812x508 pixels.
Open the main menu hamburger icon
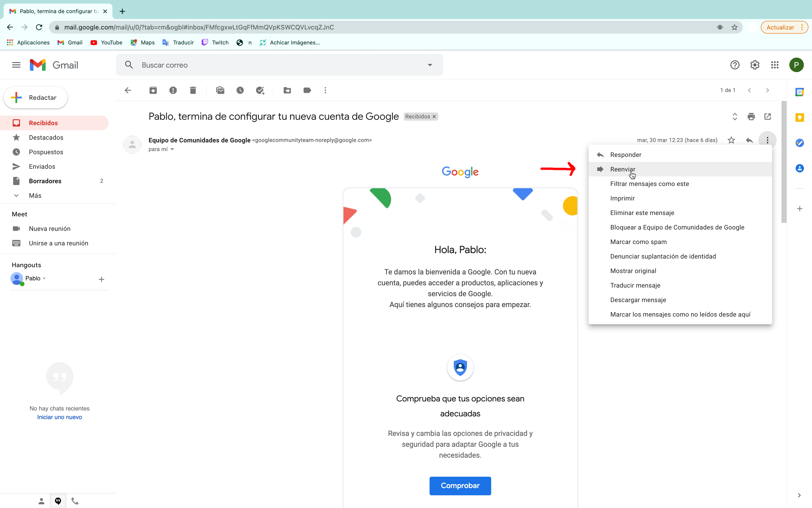pyautogui.click(x=16, y=65)
